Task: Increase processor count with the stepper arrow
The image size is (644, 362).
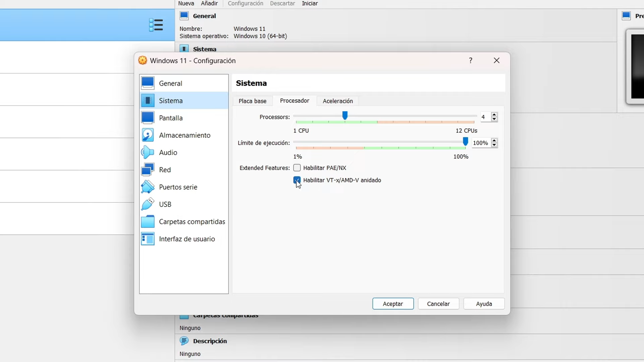Action: (x=495, y=115)
